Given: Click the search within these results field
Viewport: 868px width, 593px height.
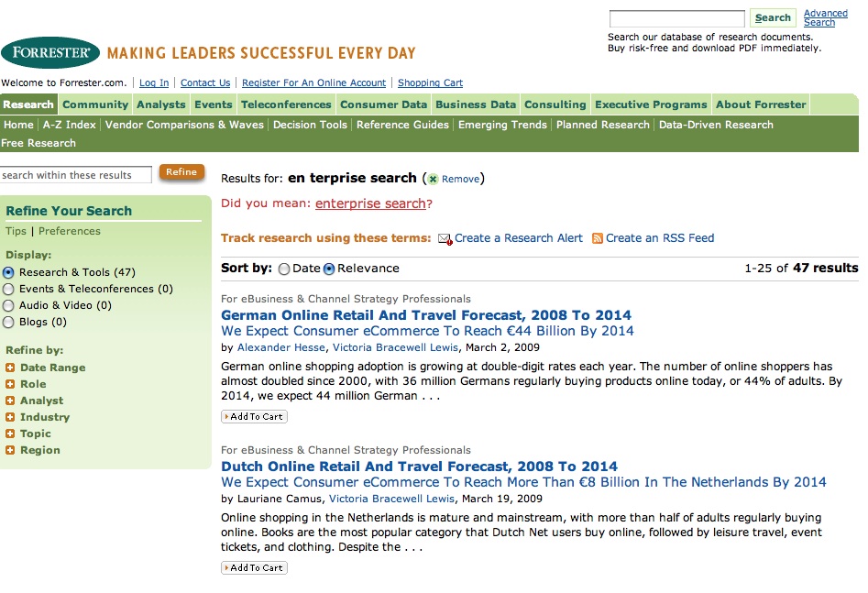Looking at the screenshot, I should pos(75,175).
